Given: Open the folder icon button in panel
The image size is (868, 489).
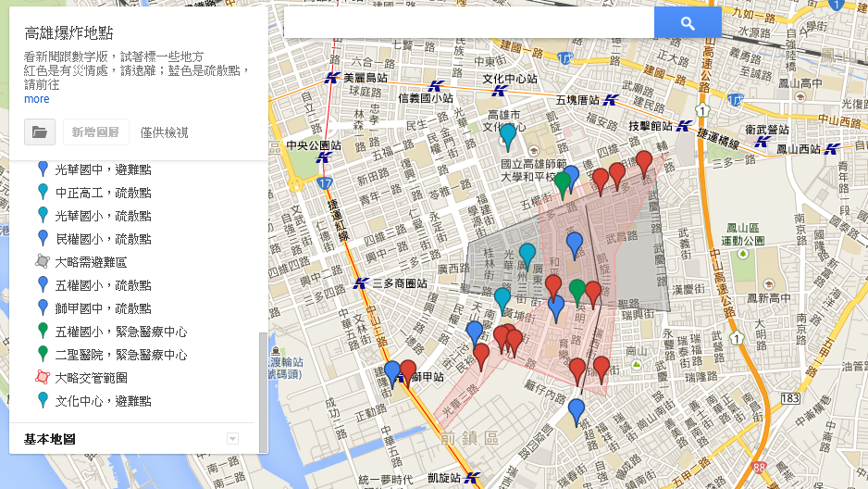Looking at the screenshot, I should click(x=39, y=132).
